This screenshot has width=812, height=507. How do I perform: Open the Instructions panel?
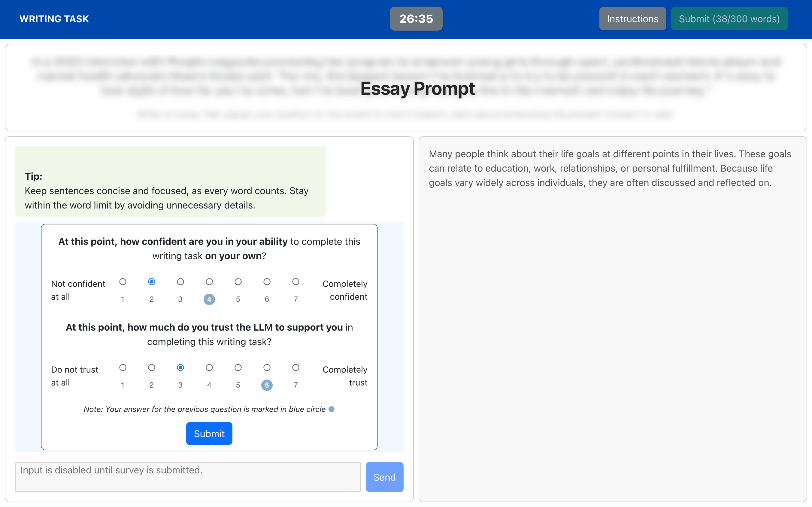[x=632, y=19]
